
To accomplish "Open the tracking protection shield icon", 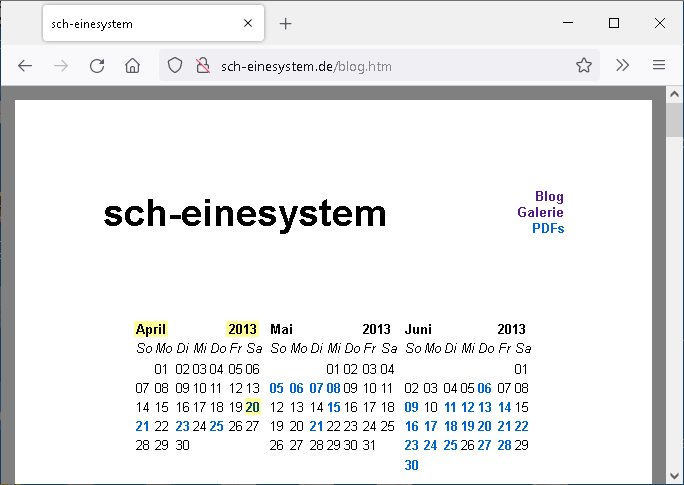I will pos(175,65).
